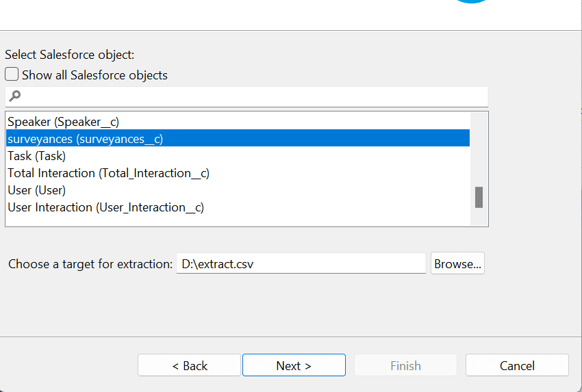Focus the Salesforce object search field

click(x=253, y=96)
